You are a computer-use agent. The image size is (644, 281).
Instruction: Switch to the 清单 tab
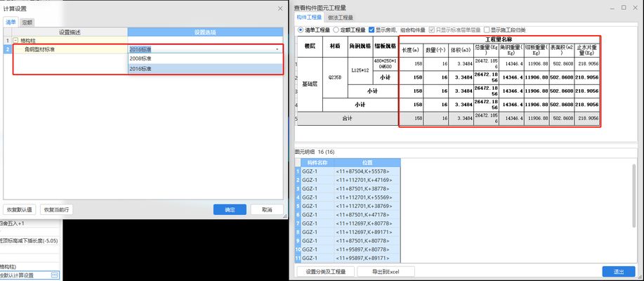pos(11,22)
